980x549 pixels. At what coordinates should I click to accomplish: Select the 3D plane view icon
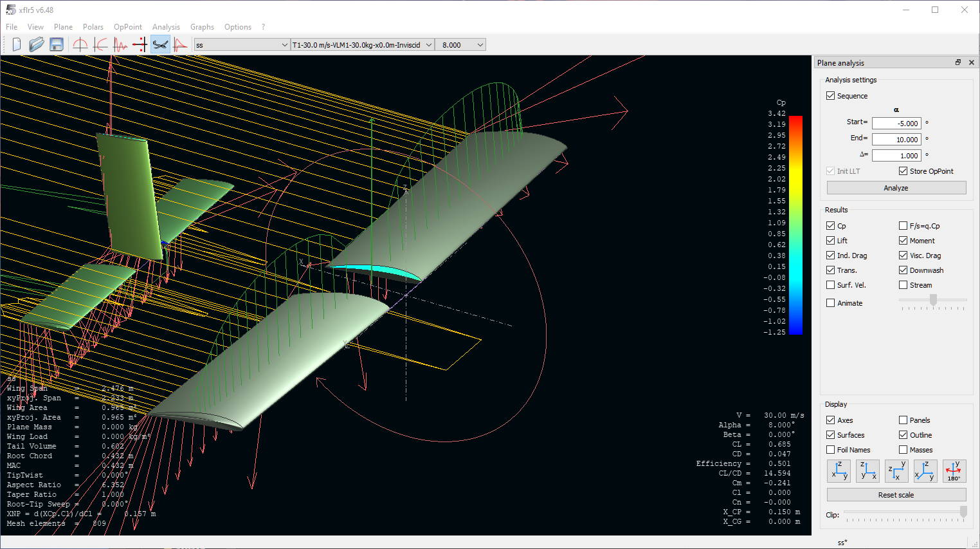click(160, 44)
